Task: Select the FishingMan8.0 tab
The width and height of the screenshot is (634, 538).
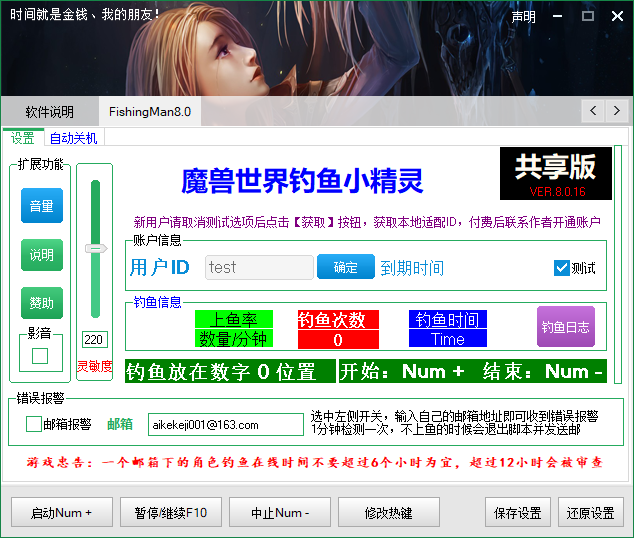Action: click(150, 112)
